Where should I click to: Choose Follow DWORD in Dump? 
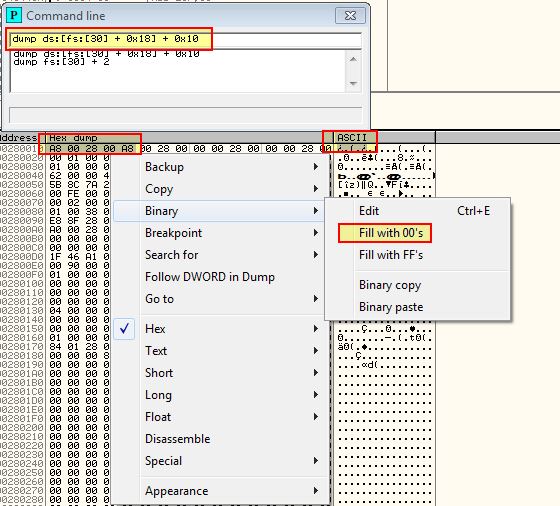(x=221, y=277)
